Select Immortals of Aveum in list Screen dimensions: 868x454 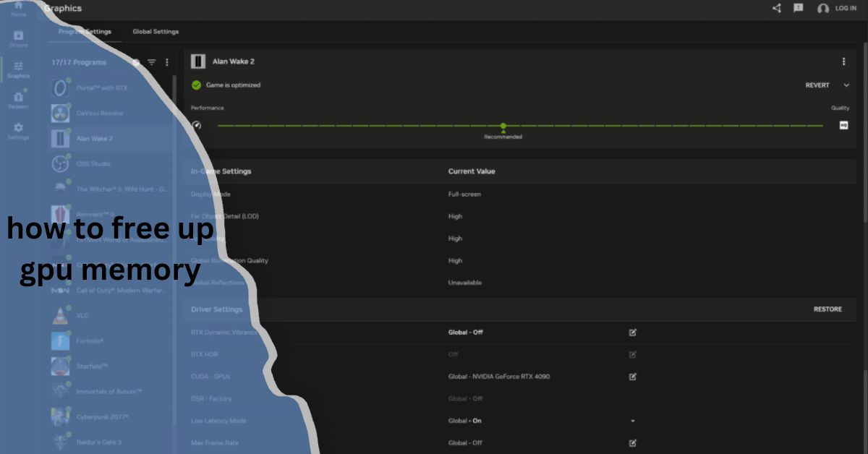coord(111,391)
